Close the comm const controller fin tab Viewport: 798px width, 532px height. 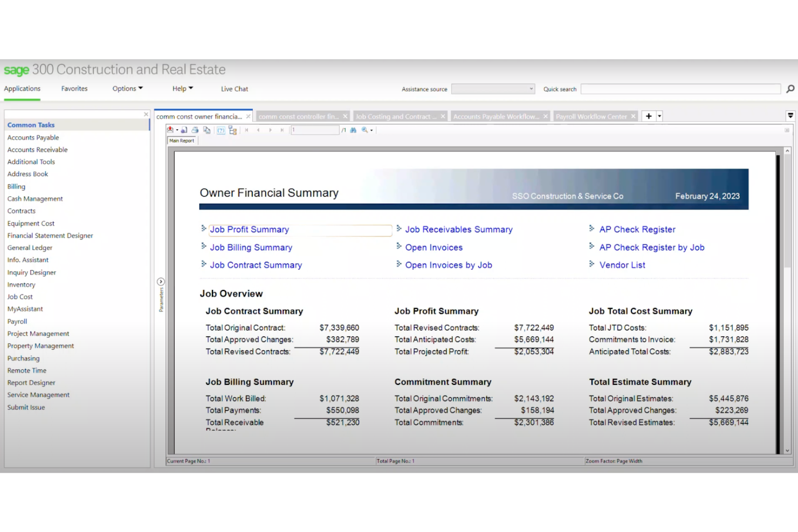[x=345, y=116]
